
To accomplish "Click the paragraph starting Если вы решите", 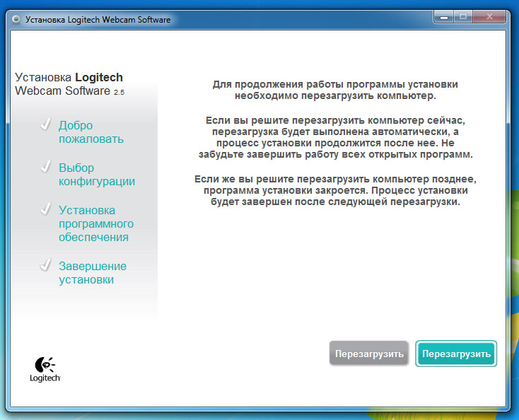I will pyautogui.click(x=335, y=138).
